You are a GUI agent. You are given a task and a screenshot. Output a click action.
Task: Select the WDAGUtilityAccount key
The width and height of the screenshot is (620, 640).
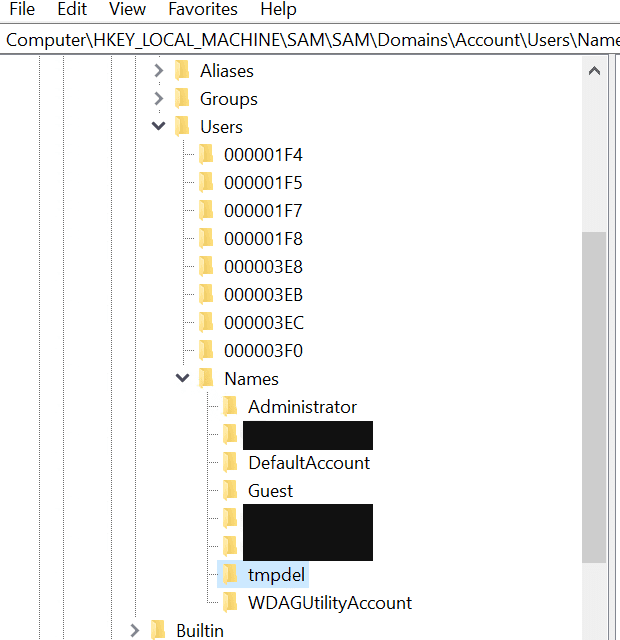coord(330,603)
